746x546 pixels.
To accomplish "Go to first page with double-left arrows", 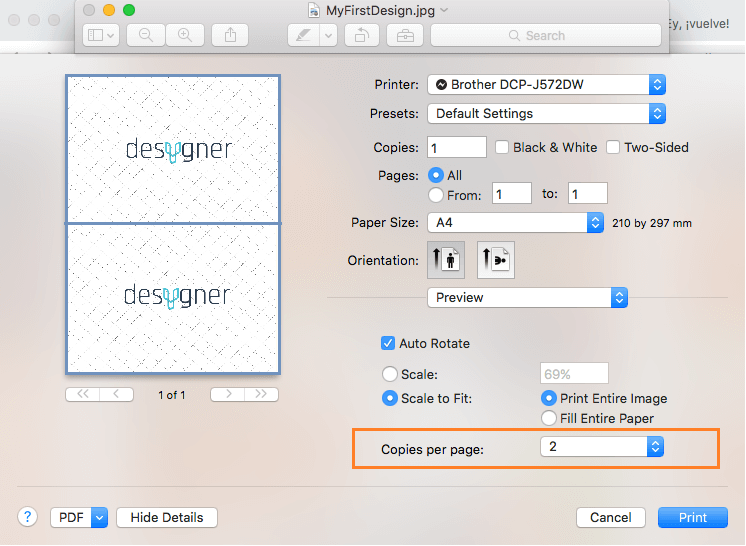I will [x=83, y=394].
